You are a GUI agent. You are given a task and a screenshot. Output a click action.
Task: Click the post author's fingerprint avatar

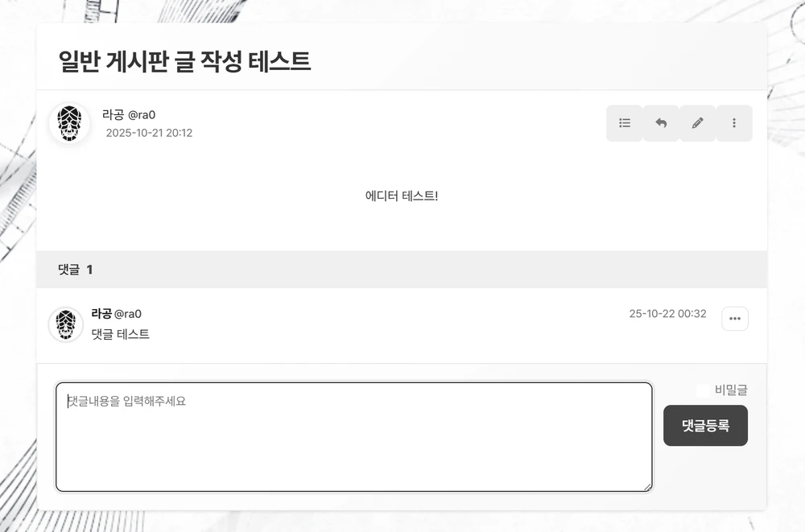coord(70,122)
